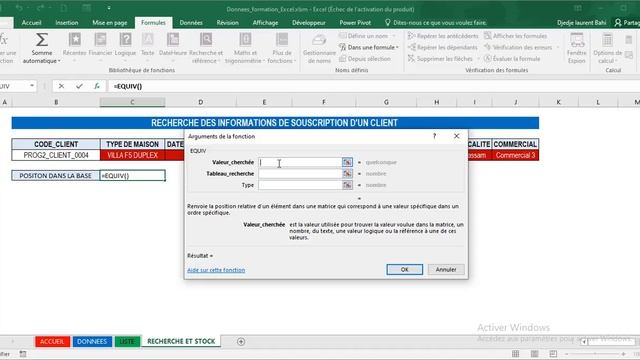Cancel formula entry with X icon

61,86
